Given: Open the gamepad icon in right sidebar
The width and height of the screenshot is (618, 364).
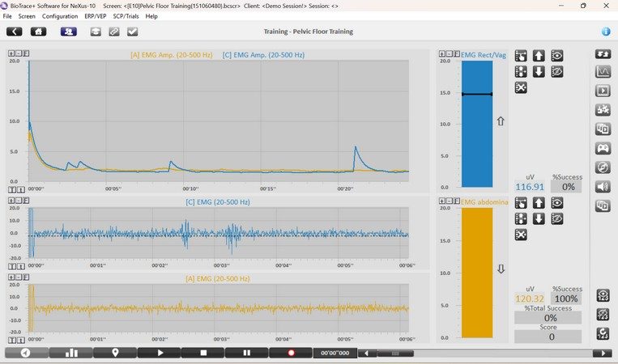Looking at the screenshot, I should pyautogui.click(x=603, y=148).
